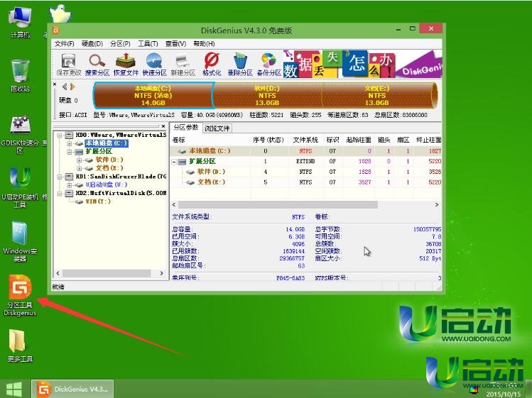This screenshot has width=532, height=398.
Task: Expand Documents (E:) tree node
Action: pyautogui.click(x=79, y=168)
